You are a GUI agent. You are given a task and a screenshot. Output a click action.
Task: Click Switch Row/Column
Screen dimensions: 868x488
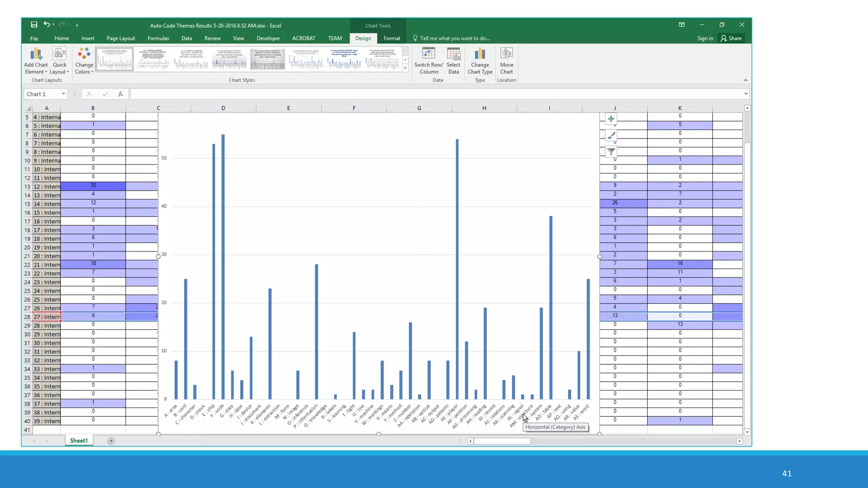428,61
